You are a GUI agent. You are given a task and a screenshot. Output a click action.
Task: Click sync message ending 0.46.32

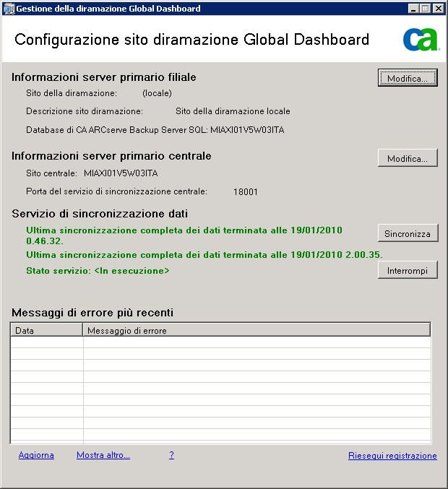pyautogui.click(x=184, y=235)
